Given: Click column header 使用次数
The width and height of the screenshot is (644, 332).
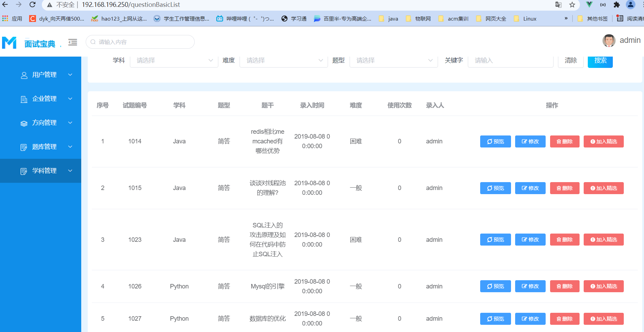Looking at the screenshot, I should click(399, 105).
